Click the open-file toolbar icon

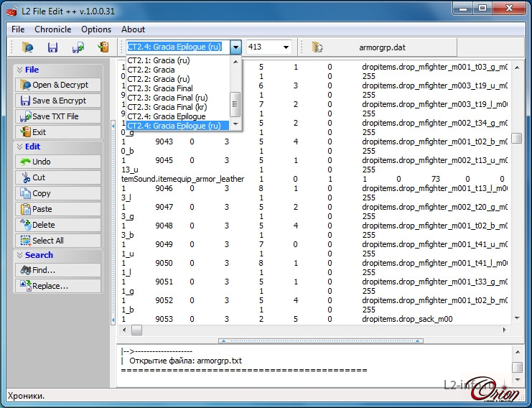coord(28,47)
